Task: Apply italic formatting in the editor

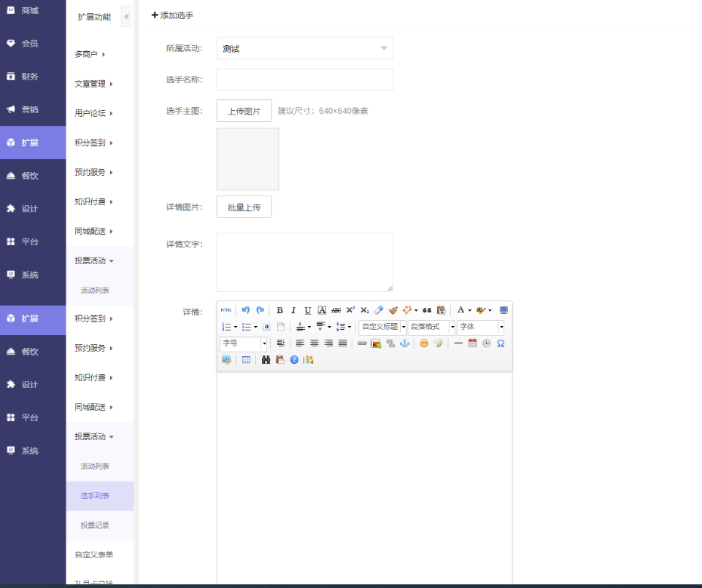Action: (x=293, y=310)
